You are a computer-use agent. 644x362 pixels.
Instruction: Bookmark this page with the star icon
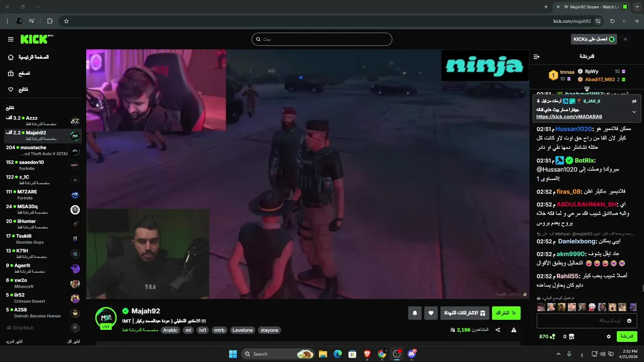click(66, 21)
